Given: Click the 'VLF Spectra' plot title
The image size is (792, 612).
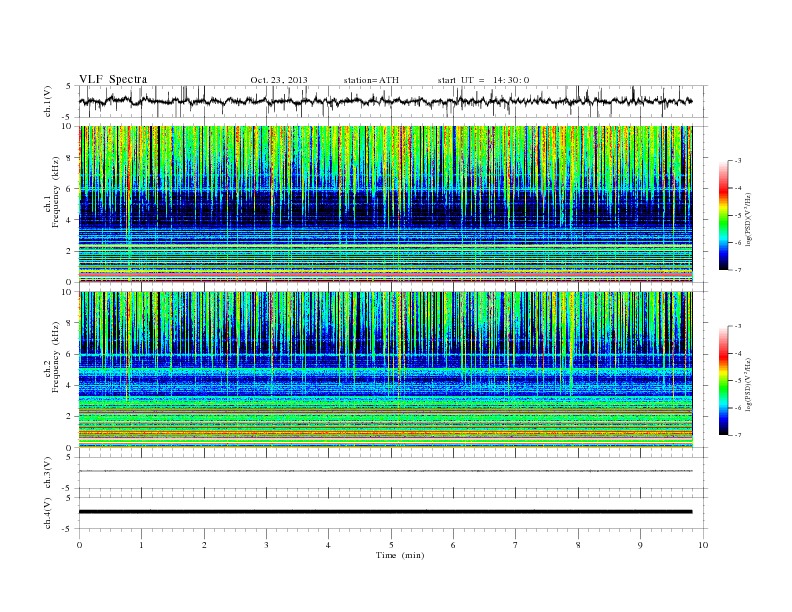Looking at the screenshot, I should click(x=113, y=79).
